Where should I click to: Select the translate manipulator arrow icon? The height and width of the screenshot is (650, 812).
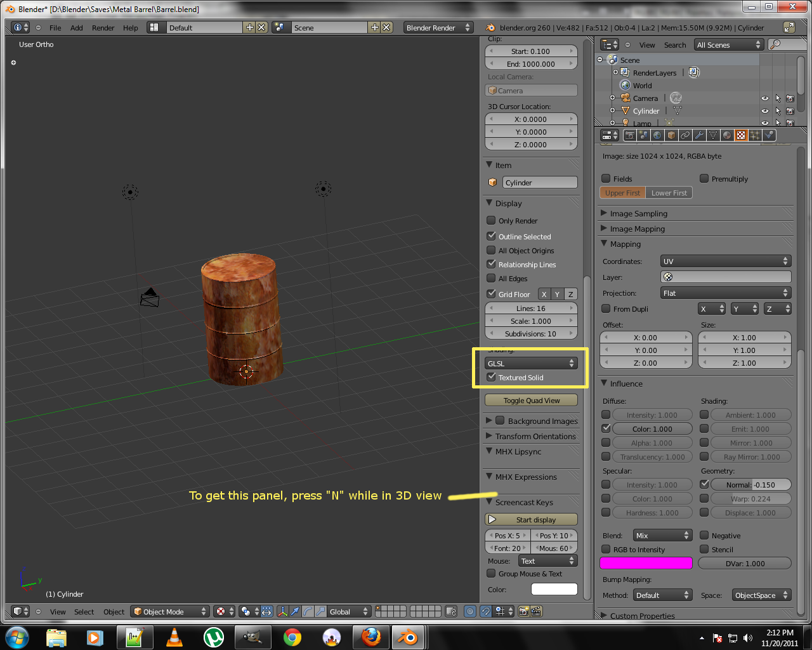(295, 611)
